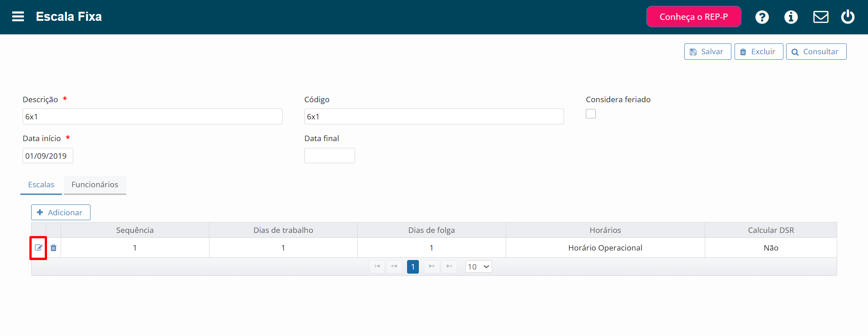
Task: Open the hamburger navigation menu
Action: pyautogui.click(x=18, y=17)
